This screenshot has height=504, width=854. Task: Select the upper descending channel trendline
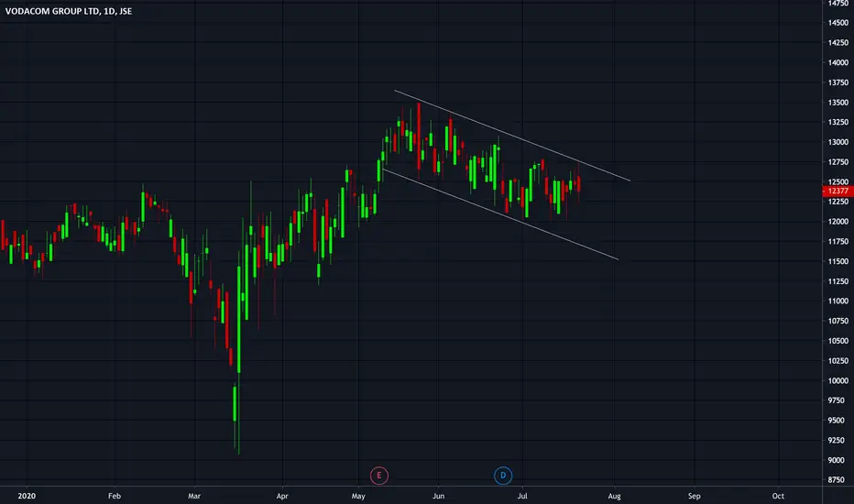pyautogui.click(x=512, y=136)
